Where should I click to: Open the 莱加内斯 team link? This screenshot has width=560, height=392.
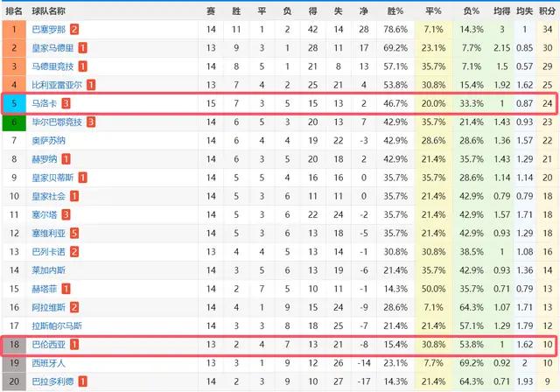(x=49, y=270)
